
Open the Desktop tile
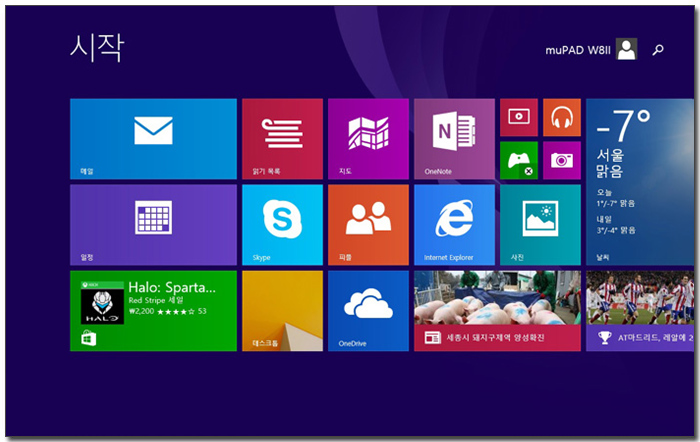pos(282,311)
